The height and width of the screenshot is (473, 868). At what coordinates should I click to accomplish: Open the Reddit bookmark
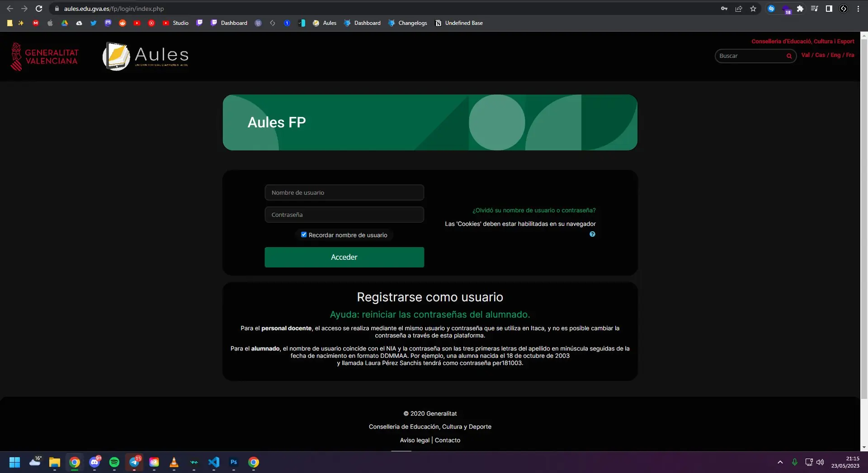(123, 23)
